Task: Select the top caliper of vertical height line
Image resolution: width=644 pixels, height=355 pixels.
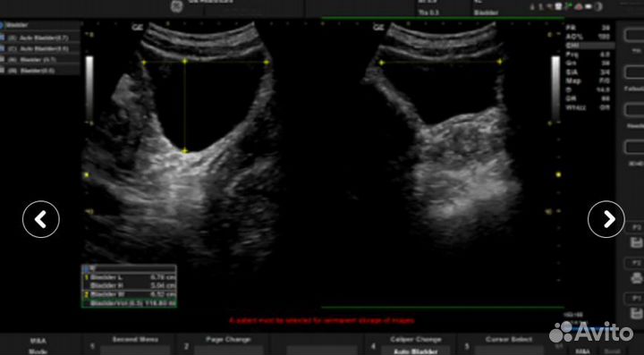Action: [x=185, y=61]
